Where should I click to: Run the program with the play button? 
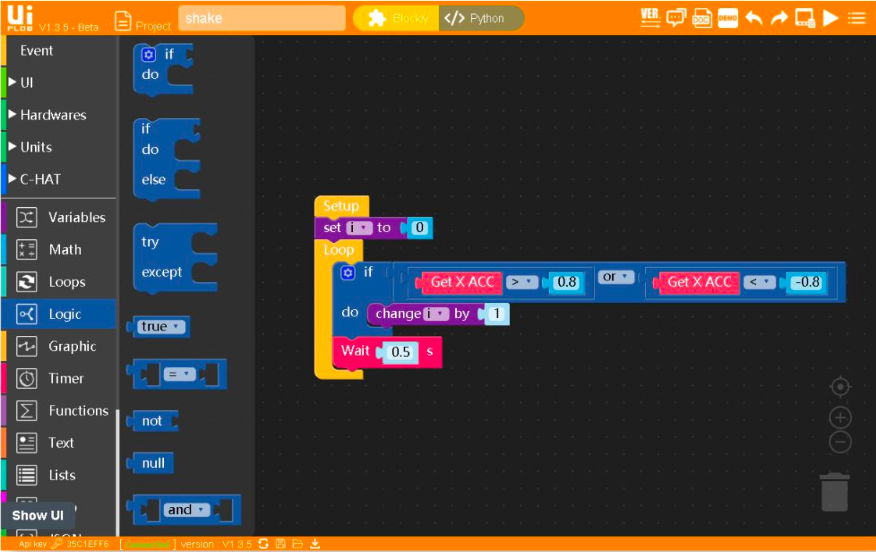pos(831,18)
